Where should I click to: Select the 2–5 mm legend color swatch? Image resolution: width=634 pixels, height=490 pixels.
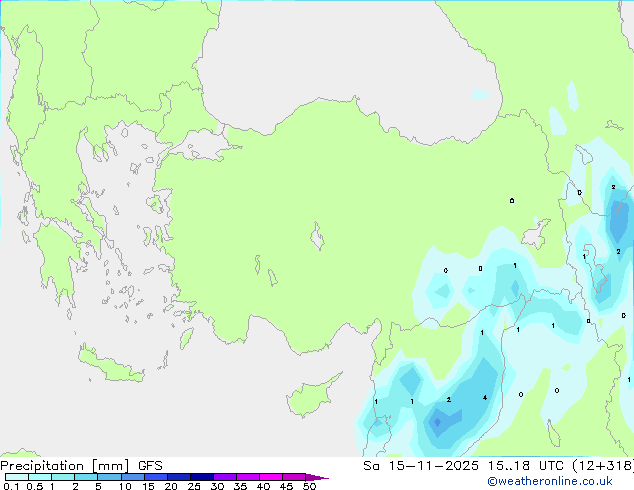86,477
